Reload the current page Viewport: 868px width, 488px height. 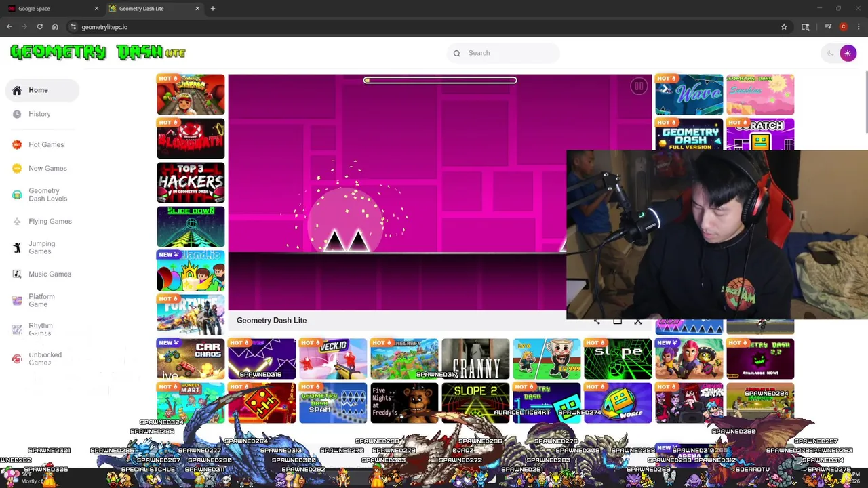pyautogui.click(x=39, y=26)
